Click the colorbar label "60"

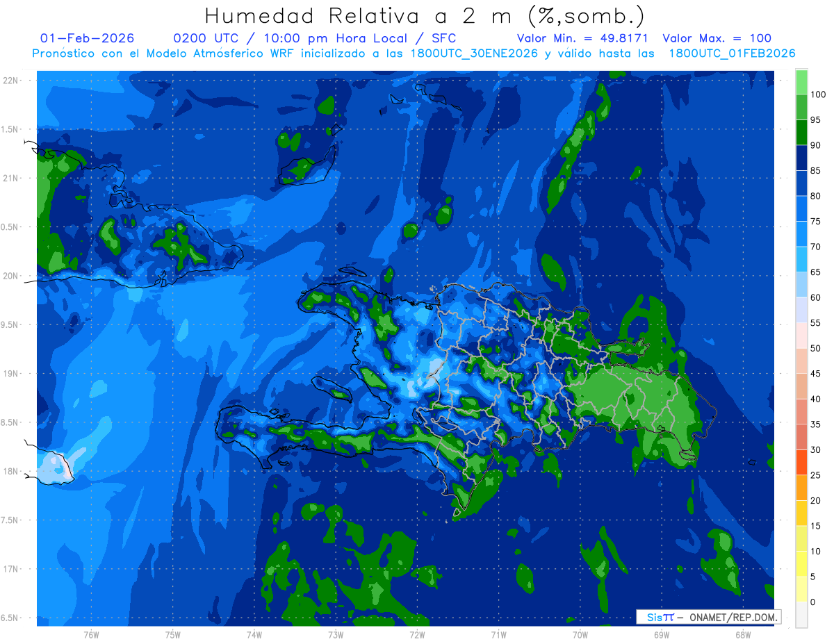point(815,297)
